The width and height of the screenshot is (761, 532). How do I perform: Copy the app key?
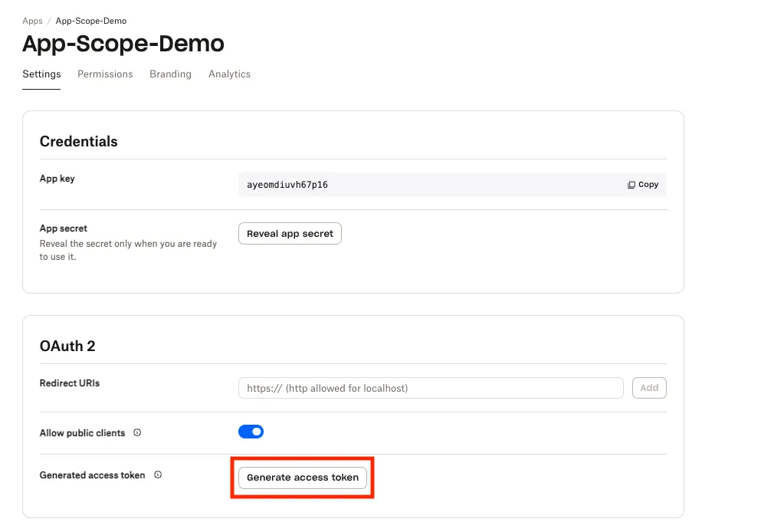click(x=643, y=185)
